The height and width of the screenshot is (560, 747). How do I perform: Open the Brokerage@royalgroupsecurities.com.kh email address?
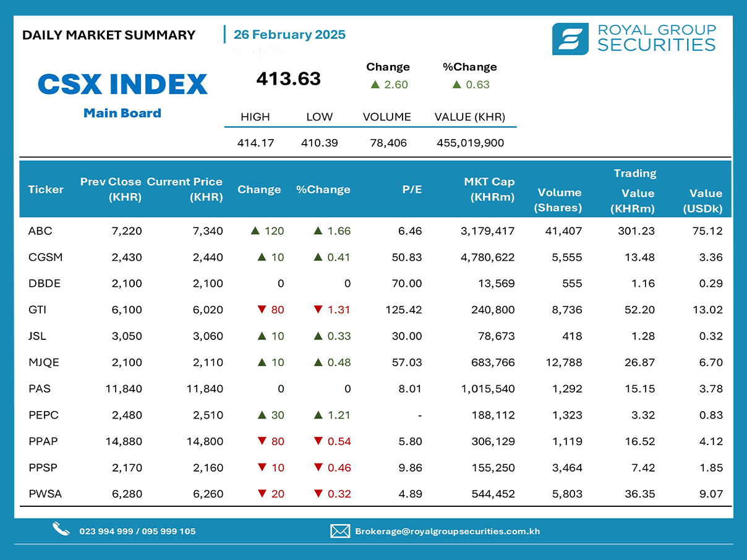(x=447, y=531)
